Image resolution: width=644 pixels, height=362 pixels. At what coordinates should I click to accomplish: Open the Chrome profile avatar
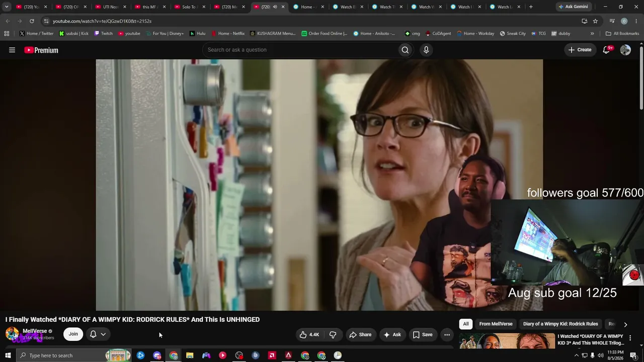pyautogui.click(x=624, y=21)
